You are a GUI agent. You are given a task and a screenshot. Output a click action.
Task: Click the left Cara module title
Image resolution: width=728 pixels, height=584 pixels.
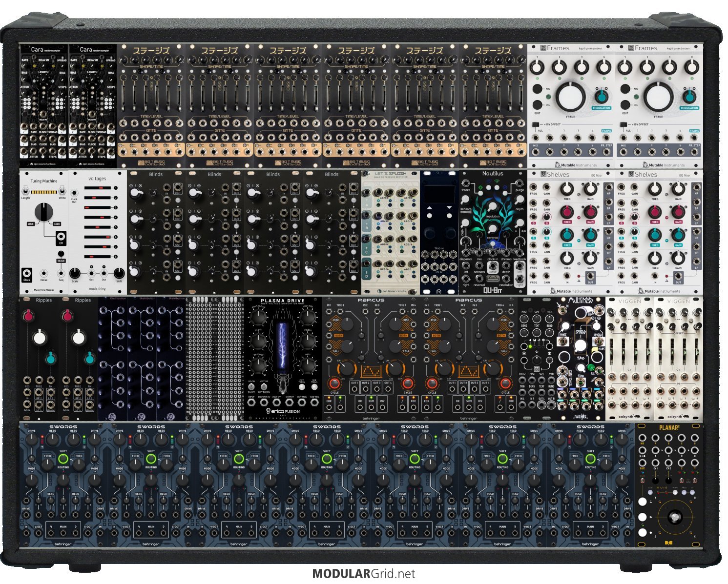[37, 49]
